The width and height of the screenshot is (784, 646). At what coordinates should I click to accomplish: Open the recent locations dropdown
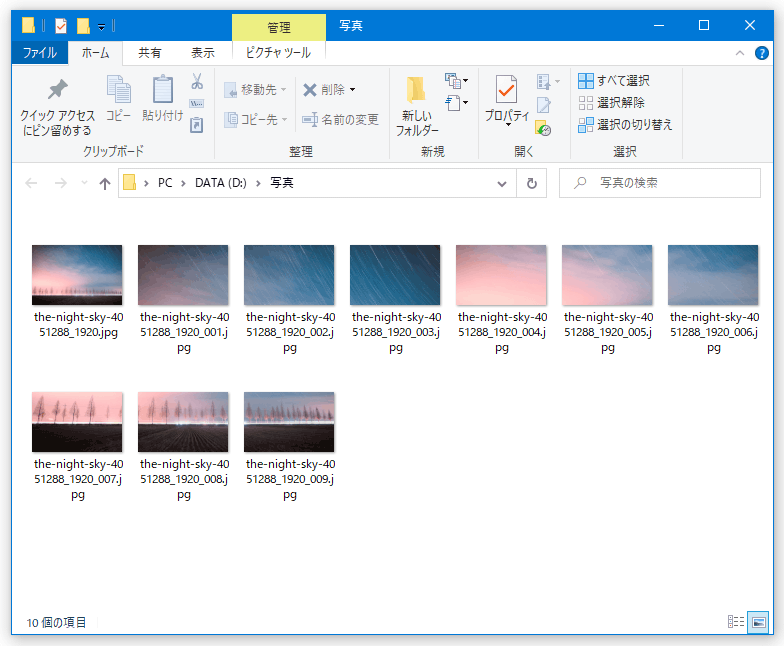[x=84, y=183]
